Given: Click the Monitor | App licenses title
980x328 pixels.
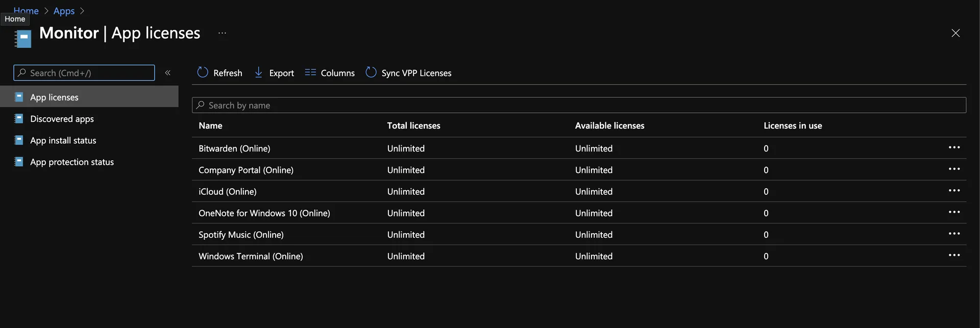Looking at the screenshot, I should [x=120, y=33].
